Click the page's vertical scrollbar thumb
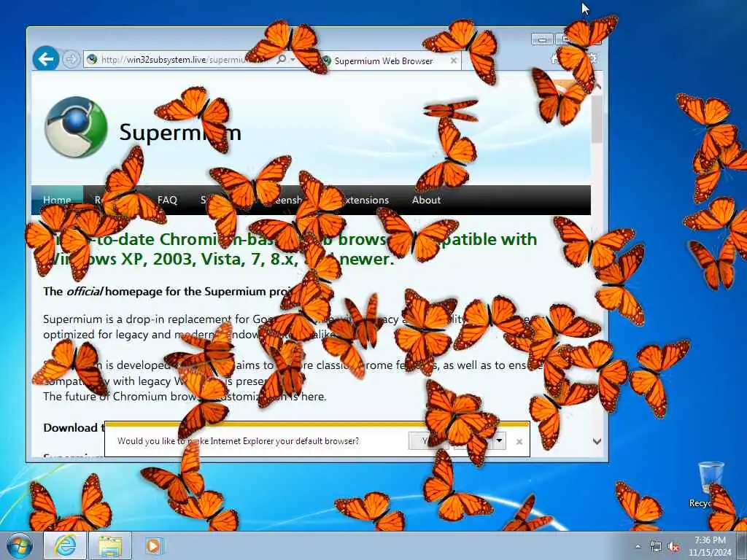The width and height of the screenshot is (747, 560). point(597,119)
